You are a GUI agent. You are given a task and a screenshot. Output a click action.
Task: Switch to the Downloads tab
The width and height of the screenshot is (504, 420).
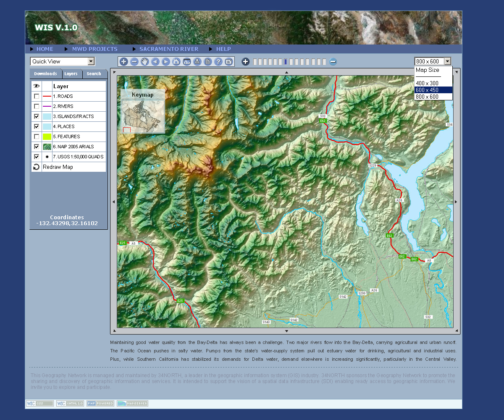45,74
